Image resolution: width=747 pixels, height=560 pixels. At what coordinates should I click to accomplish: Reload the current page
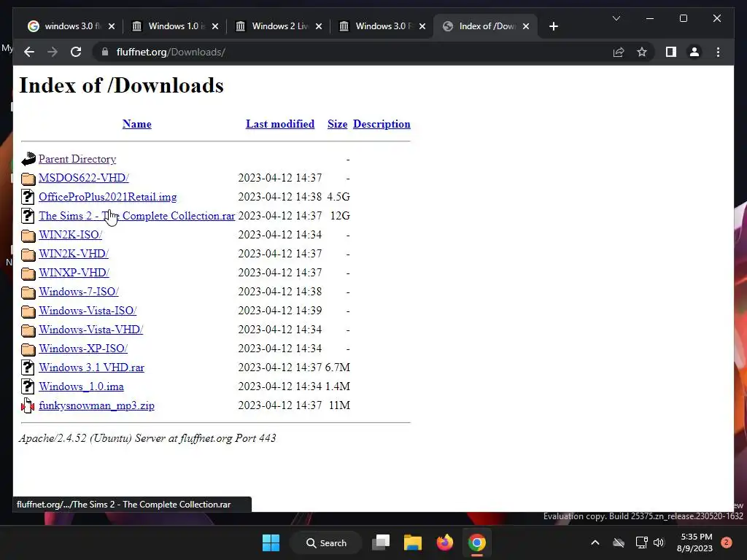[x=76, y=52]
